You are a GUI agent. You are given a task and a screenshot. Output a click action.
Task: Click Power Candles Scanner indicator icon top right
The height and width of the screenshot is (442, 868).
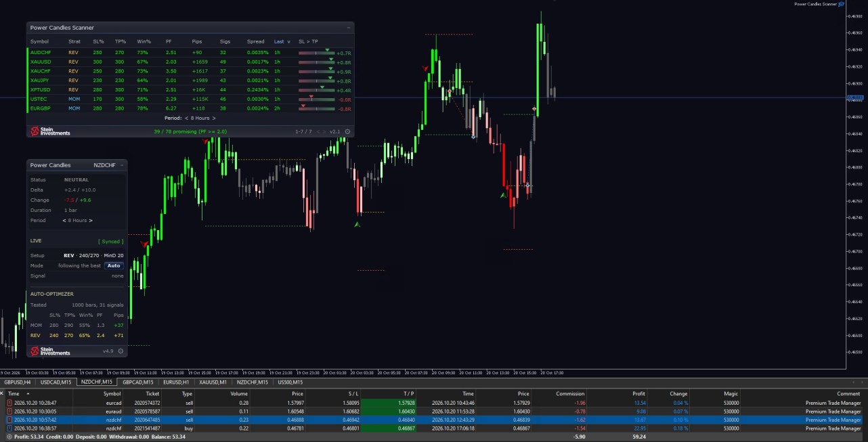(x=842, y=4)
